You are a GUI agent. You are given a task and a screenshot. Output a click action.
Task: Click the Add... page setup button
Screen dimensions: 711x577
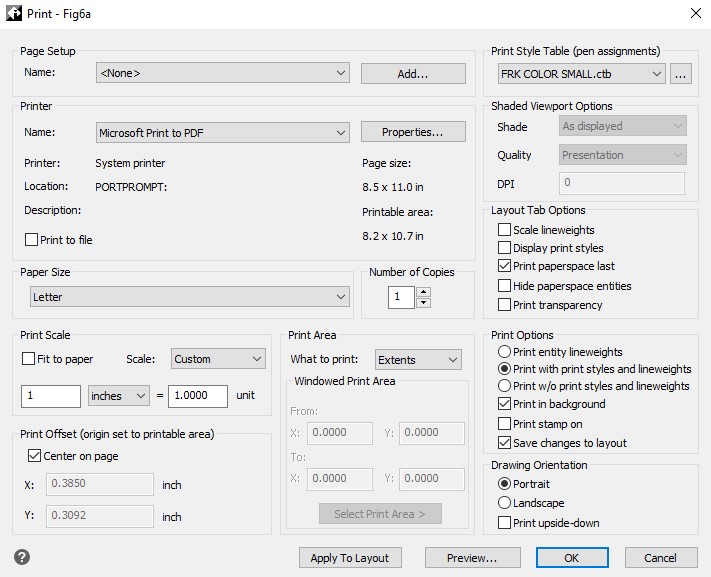click(x=413, y=73)
